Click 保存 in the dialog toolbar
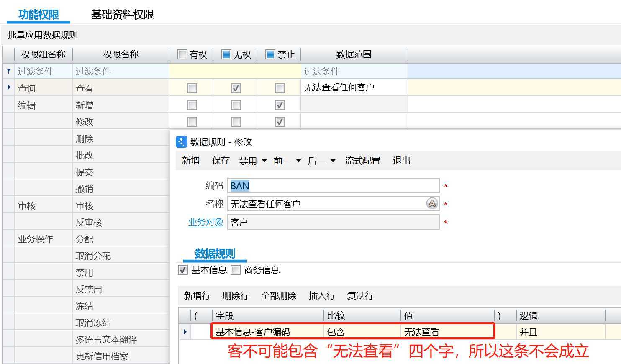The image size is (621, 364). (x=221, y=161)
